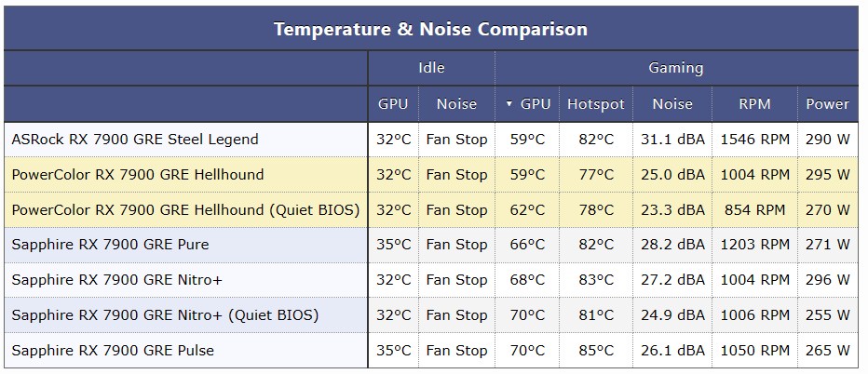Screen dimensions: 868x374
Task: Select Sapphire RX 7900 GRE Pure row
Action: tap(110, 245)
